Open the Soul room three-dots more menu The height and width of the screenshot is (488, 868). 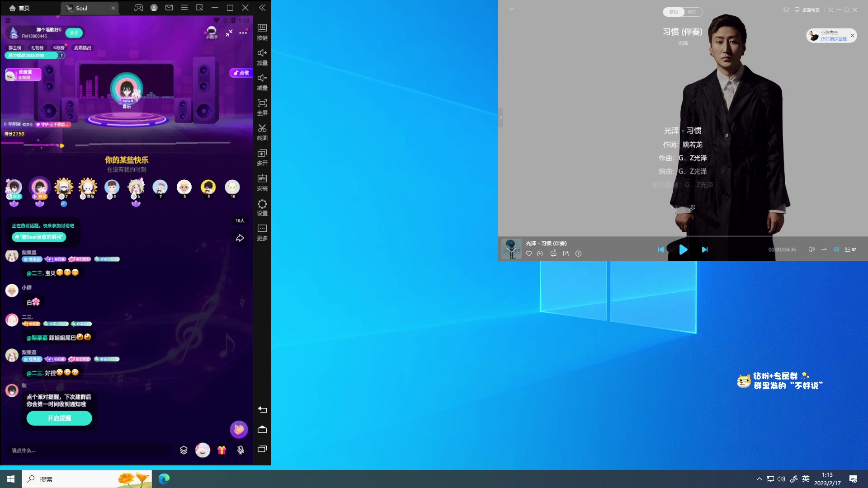tap(243, 33)
